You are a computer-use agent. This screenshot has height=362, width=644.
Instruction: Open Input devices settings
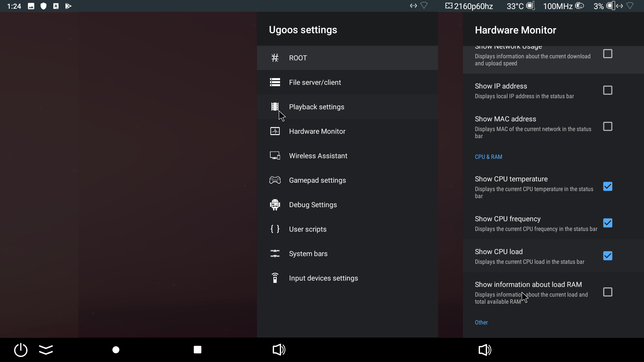pos(347,278)
